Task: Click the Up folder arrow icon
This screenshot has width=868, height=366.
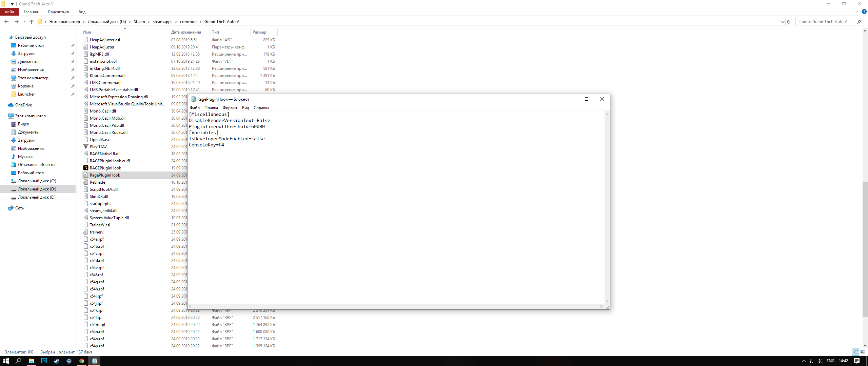Action: click(x=32, y=22)
